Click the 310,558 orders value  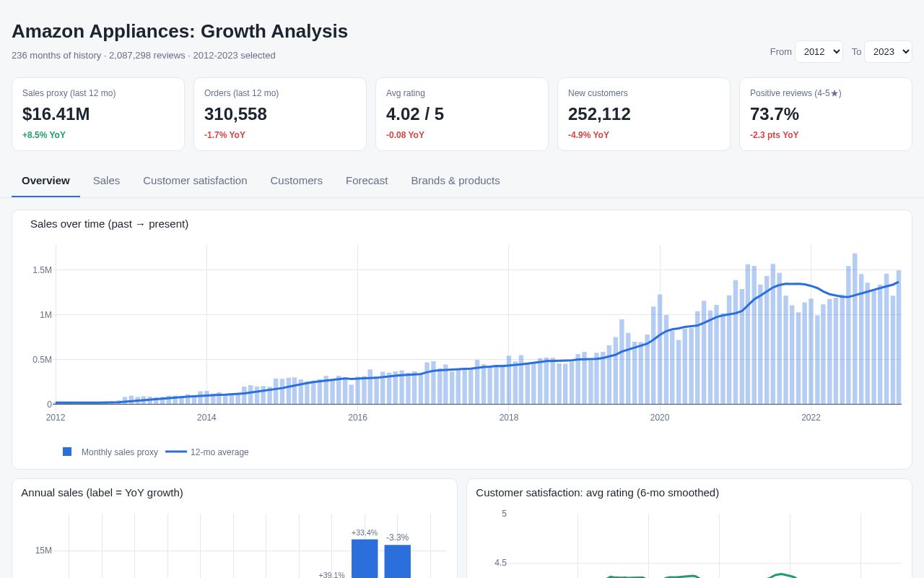(x=235, y=114)
